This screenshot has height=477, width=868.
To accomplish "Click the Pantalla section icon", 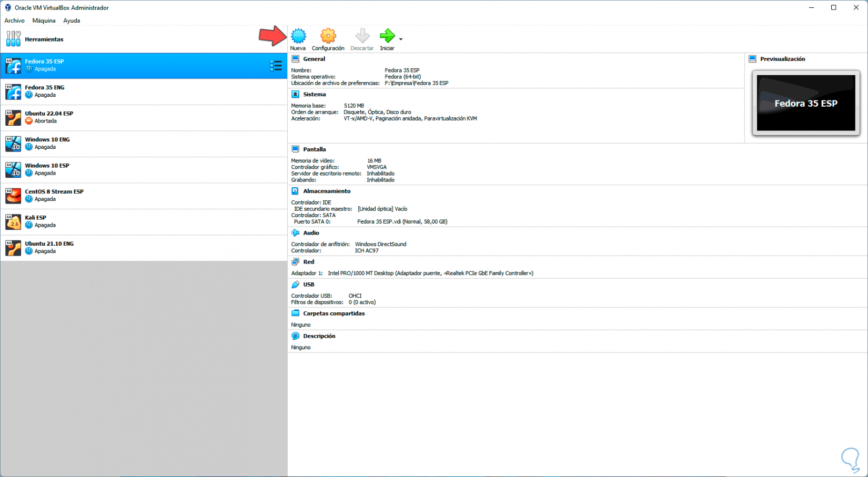I will click(x=296, y=149).
